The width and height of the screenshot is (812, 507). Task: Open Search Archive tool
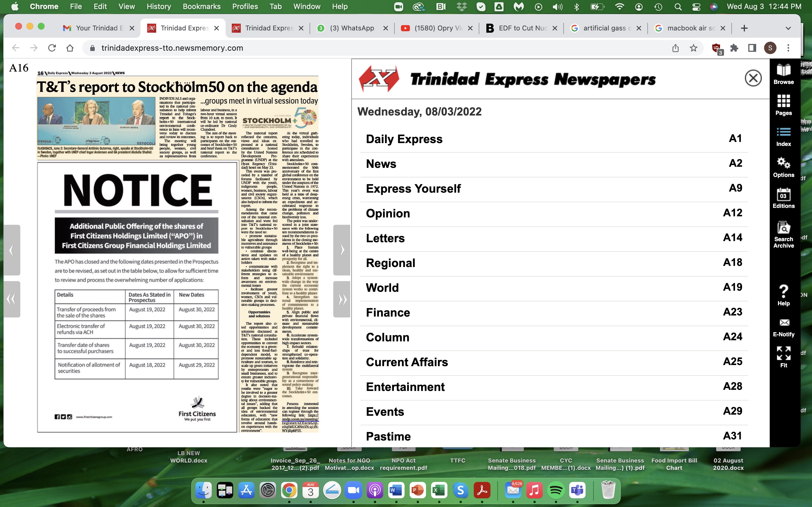pos(784,235)
